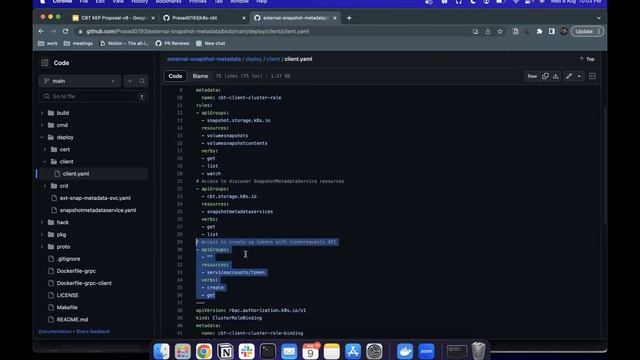Open Mail from the Dock
This screenshot has width=640, height=360.
[289, 351]
